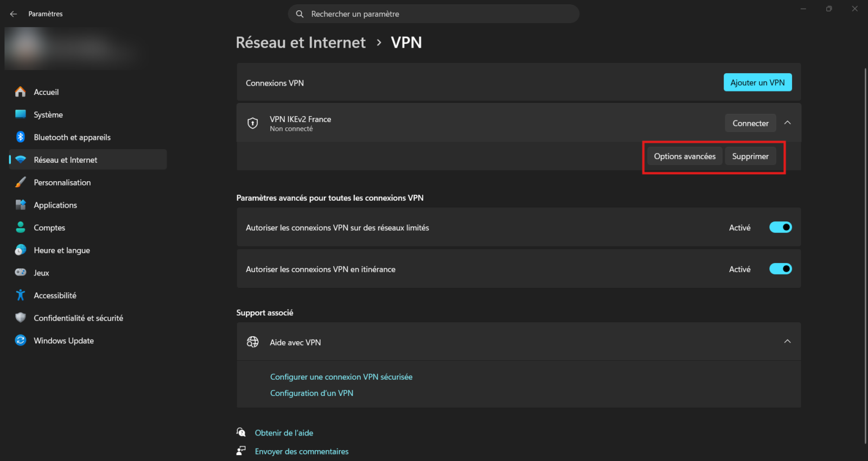
Task: Toggle VPN connections en itinérance off
Action: 781,269
